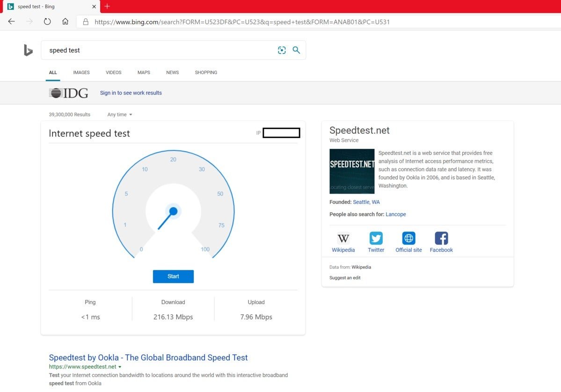
Task: Click the Speedtest.net thumbnail image
Action: point(352,171)
